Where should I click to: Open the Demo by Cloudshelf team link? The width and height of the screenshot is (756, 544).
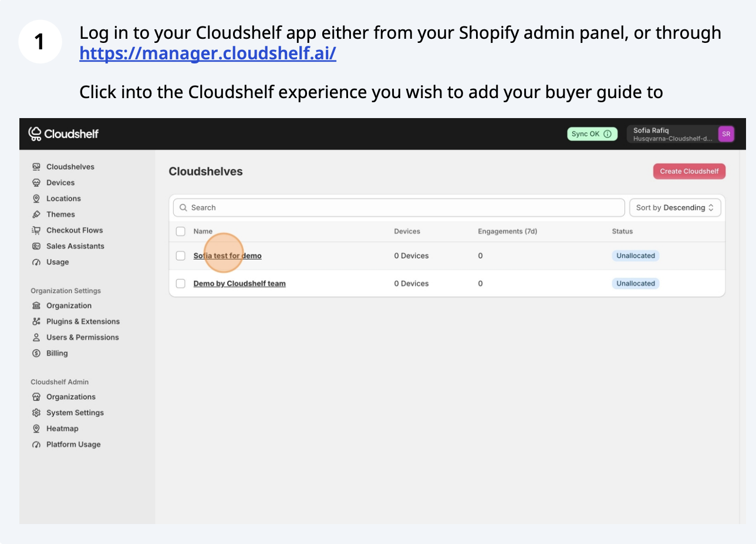tap(239, 284)
